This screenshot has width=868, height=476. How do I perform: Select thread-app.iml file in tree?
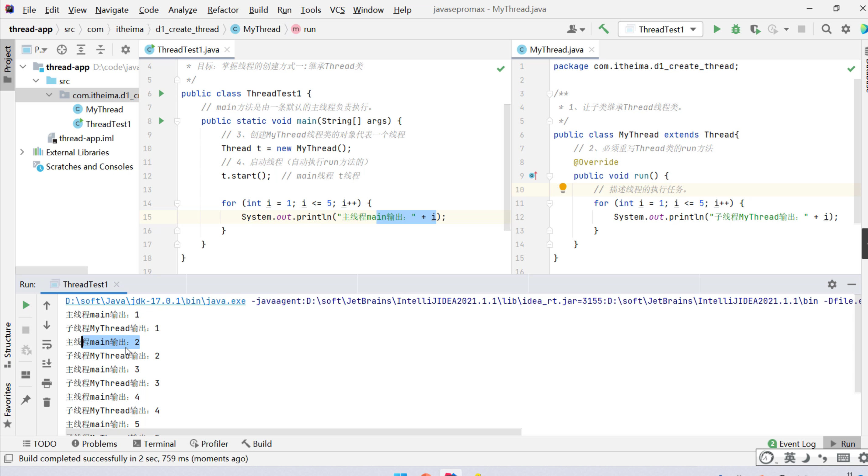click(86, 138)
